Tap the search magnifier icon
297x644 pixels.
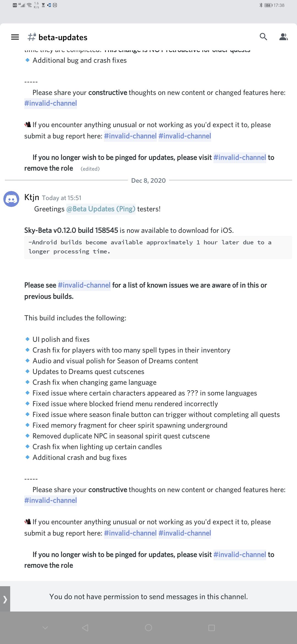click(x=263, y=37)
